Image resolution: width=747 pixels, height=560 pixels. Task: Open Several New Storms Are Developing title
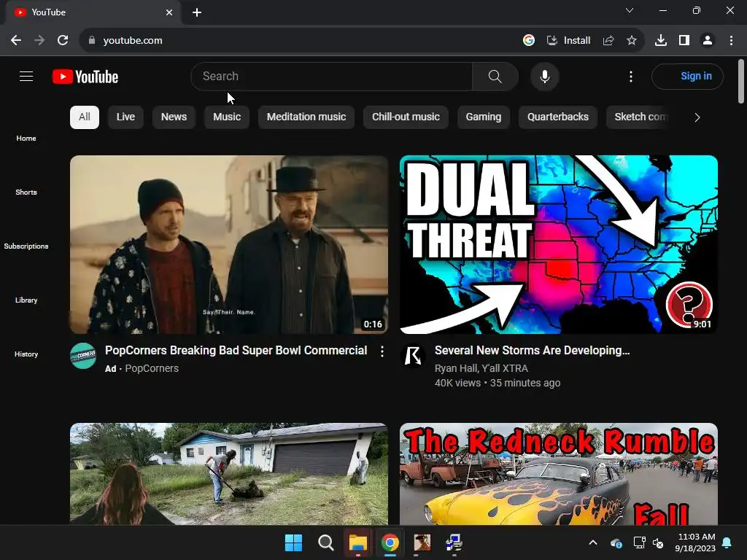point(532,351)
